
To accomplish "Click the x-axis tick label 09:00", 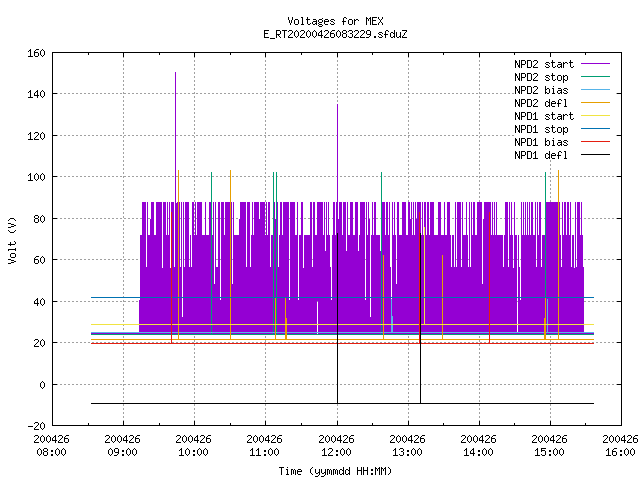I will point(122,452).
